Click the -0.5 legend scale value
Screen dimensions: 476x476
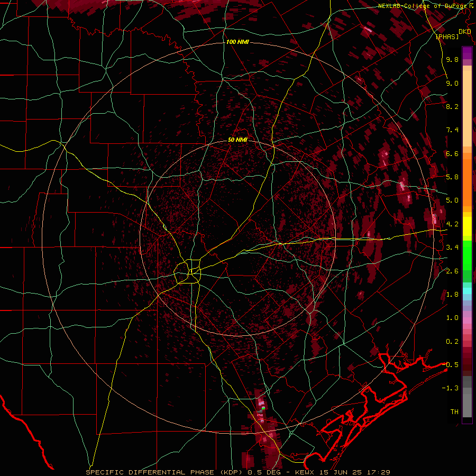pos(450,364)
